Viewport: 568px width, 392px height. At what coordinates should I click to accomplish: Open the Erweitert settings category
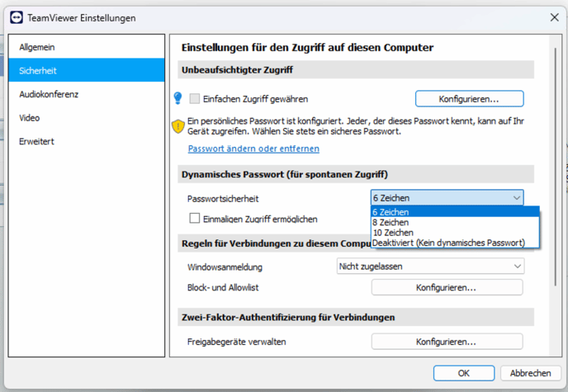pos(36,141)
